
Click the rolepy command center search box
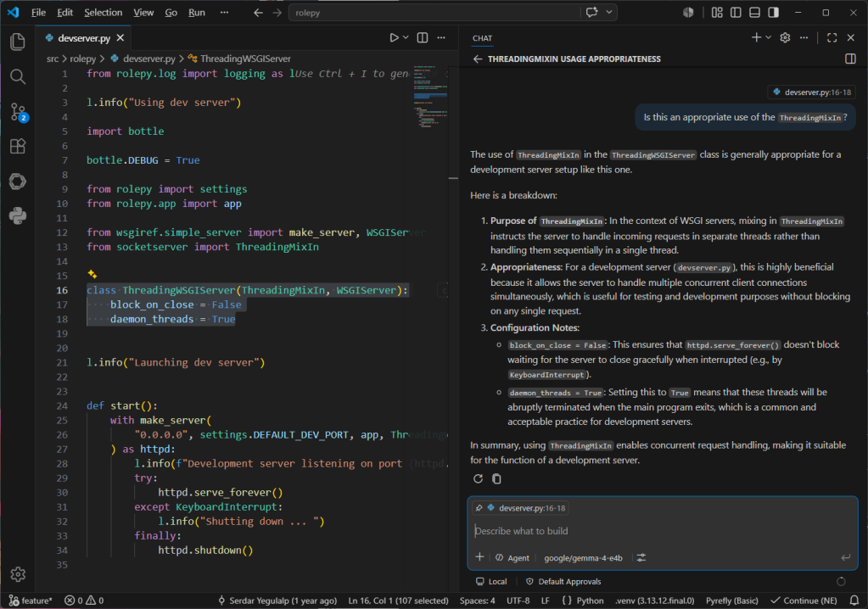(434, 12)
